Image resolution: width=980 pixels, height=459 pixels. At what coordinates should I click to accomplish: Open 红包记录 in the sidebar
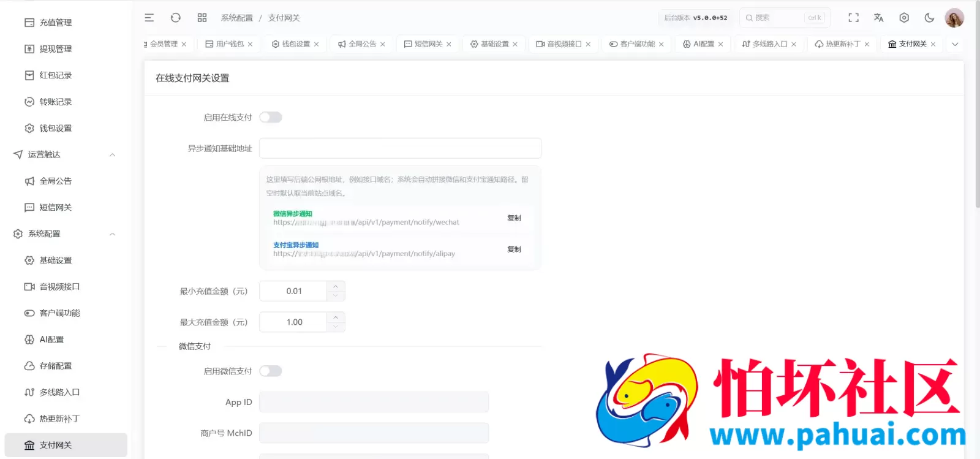point(66,75)
